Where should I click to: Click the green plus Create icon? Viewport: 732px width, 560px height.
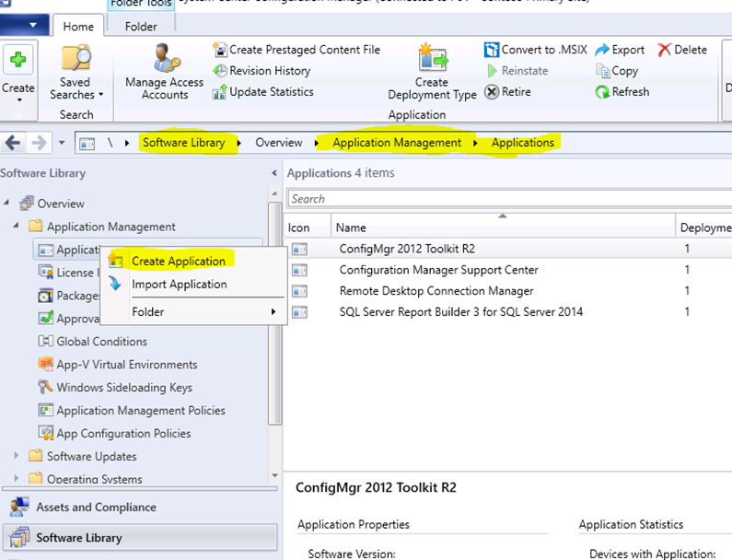(18, 59)
